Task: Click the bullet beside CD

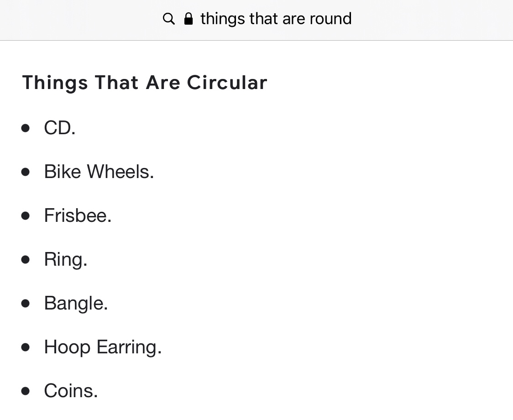Action: pyautogui.click(x=26, y=128)
